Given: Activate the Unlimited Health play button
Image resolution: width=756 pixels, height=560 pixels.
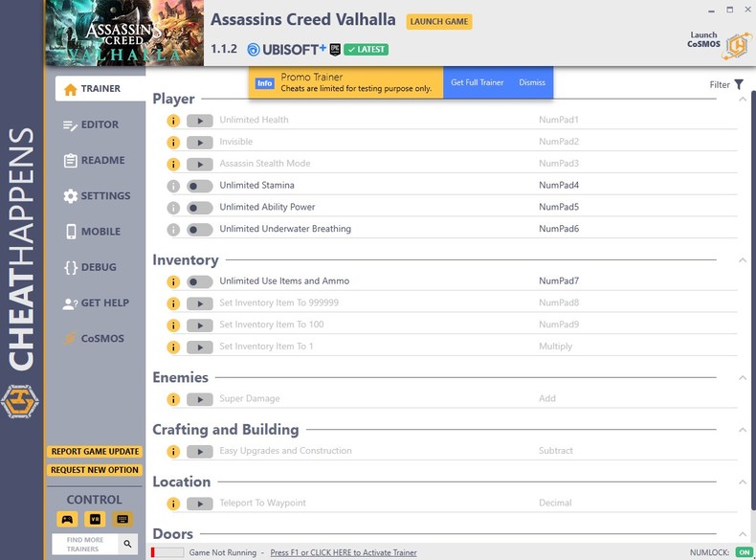Looking at the screenshot, I should tap(200, 121).
